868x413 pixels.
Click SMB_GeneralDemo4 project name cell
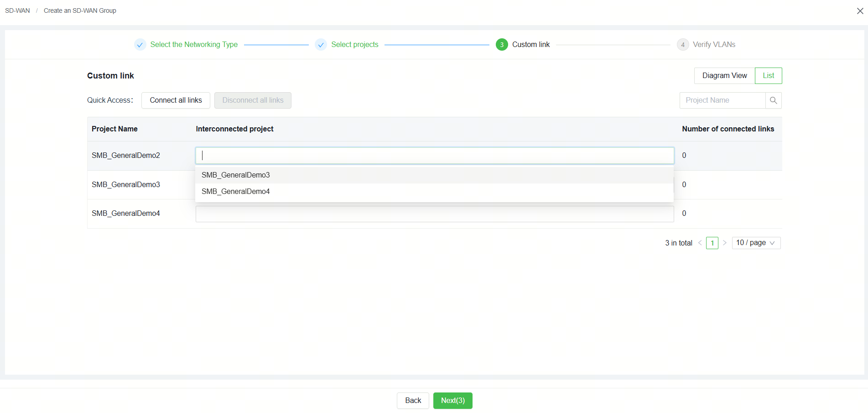click(126, 214)
